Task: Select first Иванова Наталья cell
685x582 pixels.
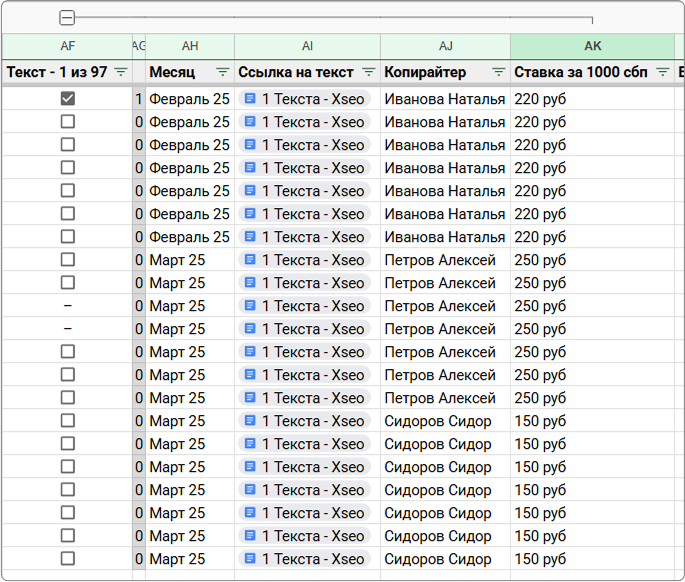Action: (x=445, y=99)
